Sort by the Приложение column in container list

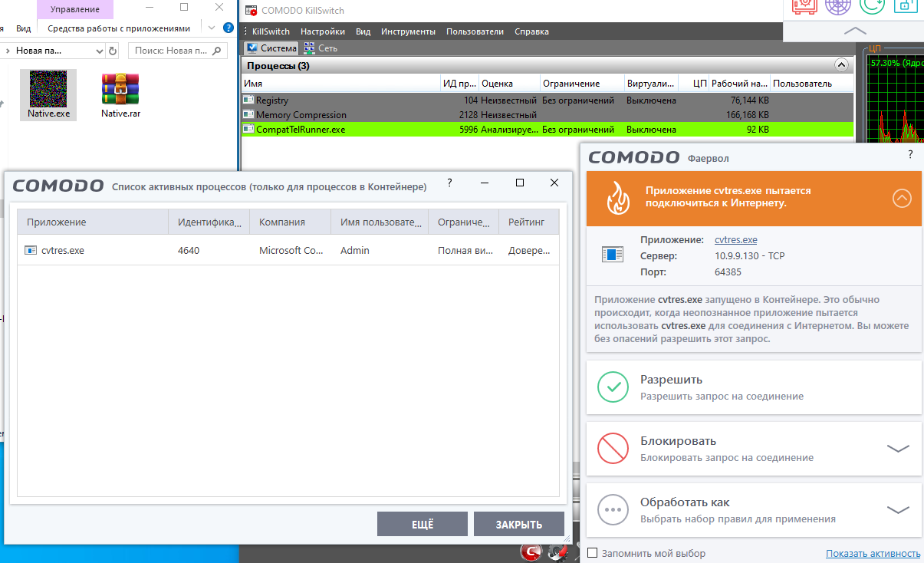(x=93, y=222)
